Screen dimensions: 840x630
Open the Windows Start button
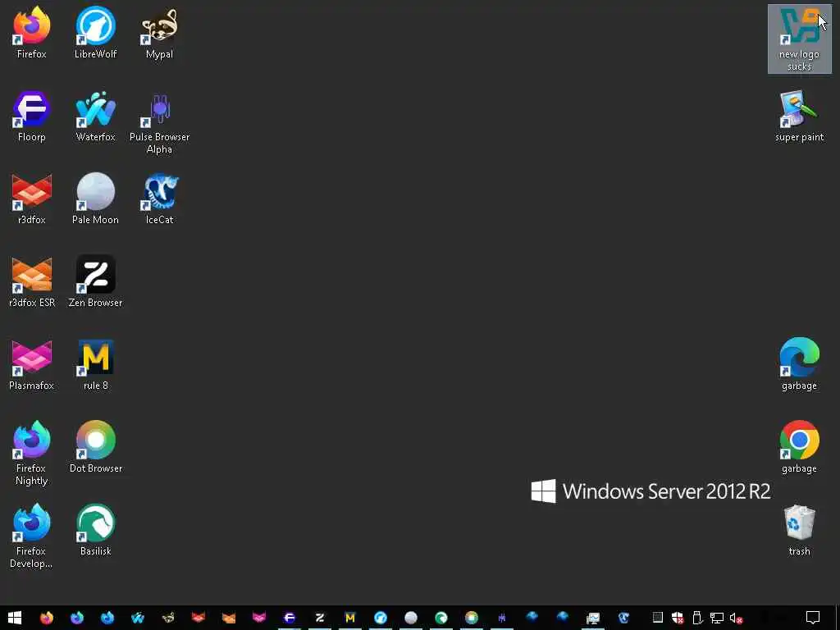pyautogui.click(x=15, y=618)
